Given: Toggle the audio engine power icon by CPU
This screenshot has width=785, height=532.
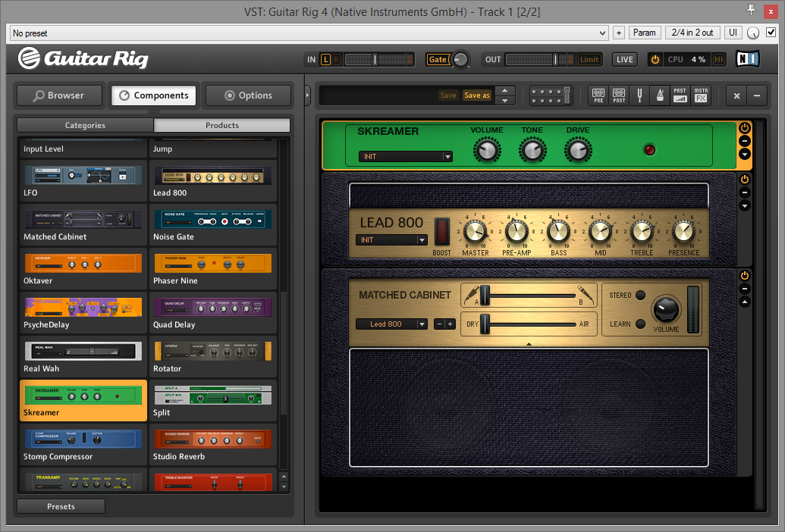Looking at the screenshot, I should [655, 60].
